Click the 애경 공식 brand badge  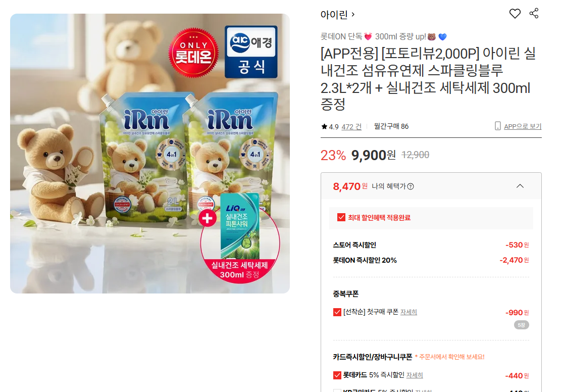251,52
